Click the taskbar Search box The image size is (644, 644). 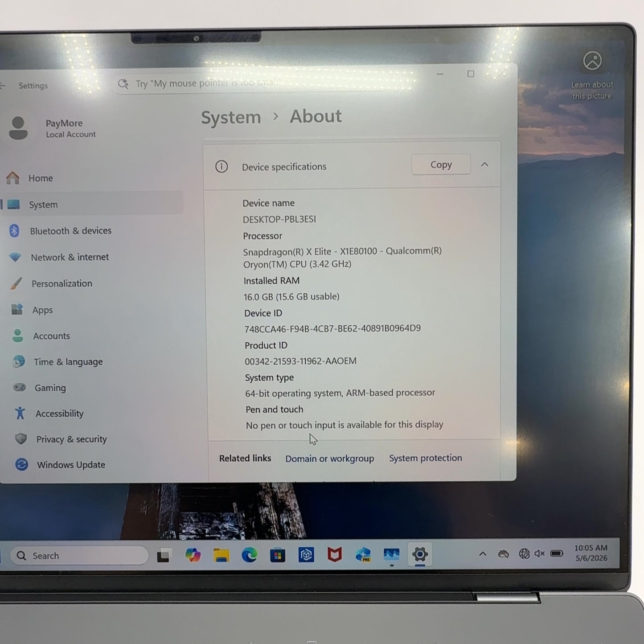pos(79,556)
